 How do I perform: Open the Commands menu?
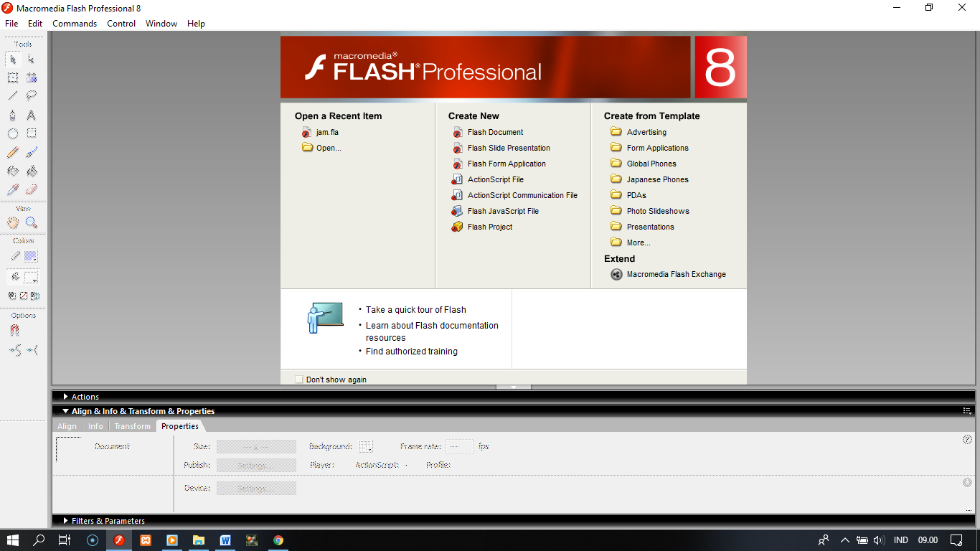coord(75,24)
